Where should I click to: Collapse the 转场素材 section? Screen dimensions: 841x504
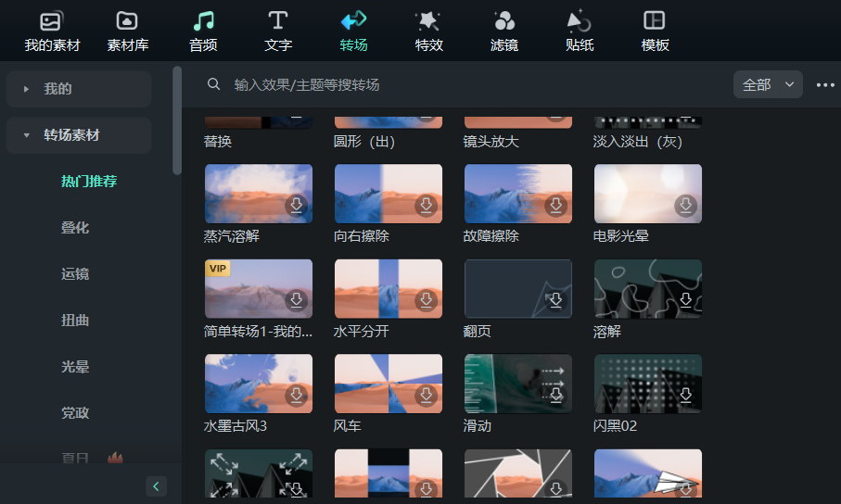(x=78, y=135)
